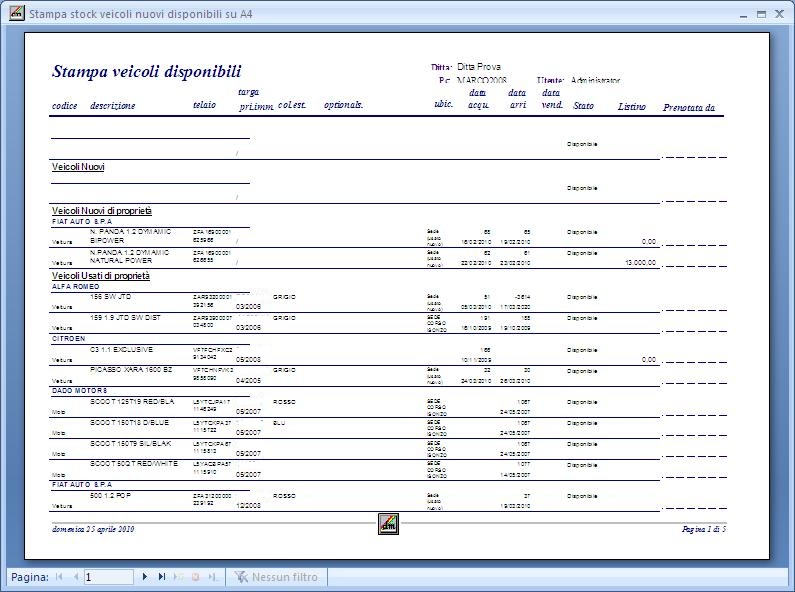795x592 pixels.
Task: Click the '159 1.9 JTD SW DIST' description
Action: tap(125, 318)
